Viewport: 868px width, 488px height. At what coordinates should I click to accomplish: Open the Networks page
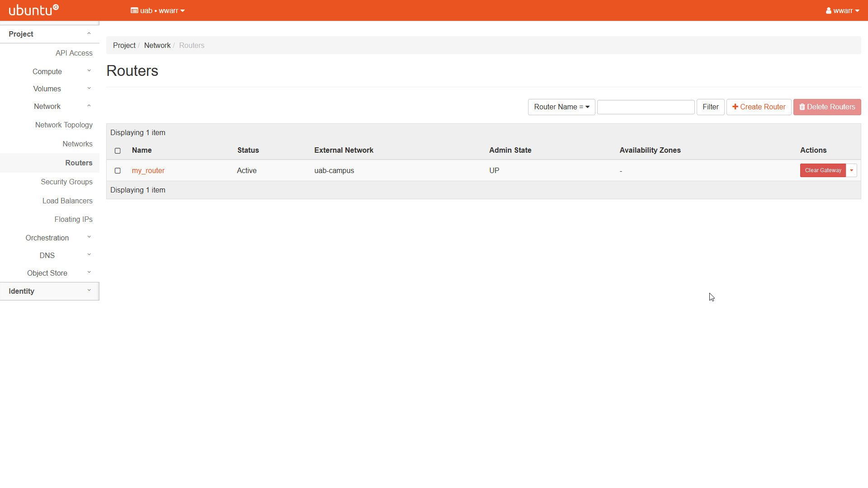tap(77, 144)
